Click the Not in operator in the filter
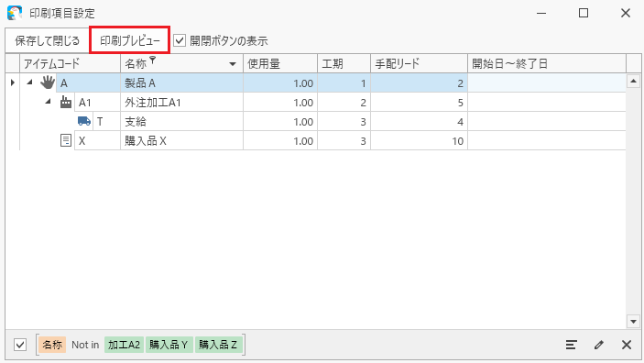This screenshot has height=363, width=644. pyautogui.click(x=85, y=345)
